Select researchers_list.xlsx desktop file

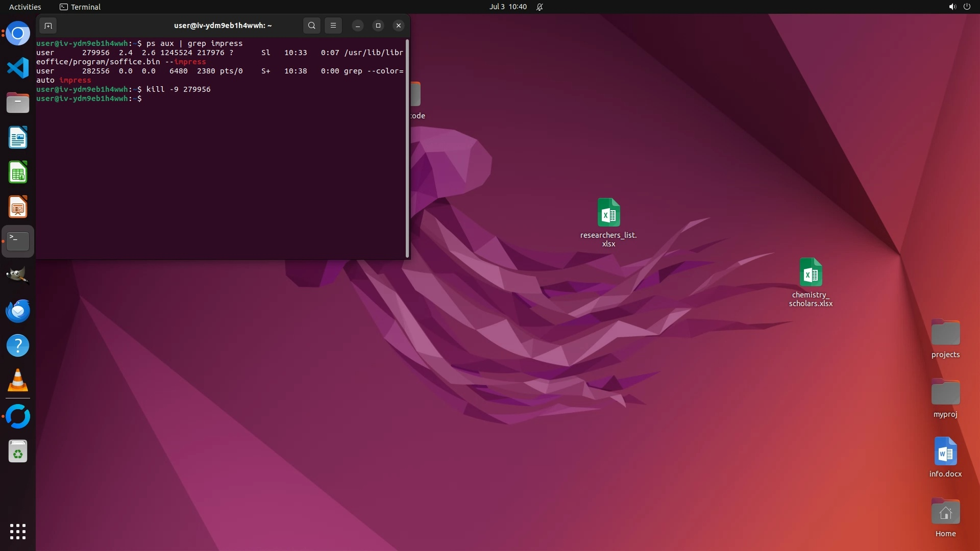[608, 213]
